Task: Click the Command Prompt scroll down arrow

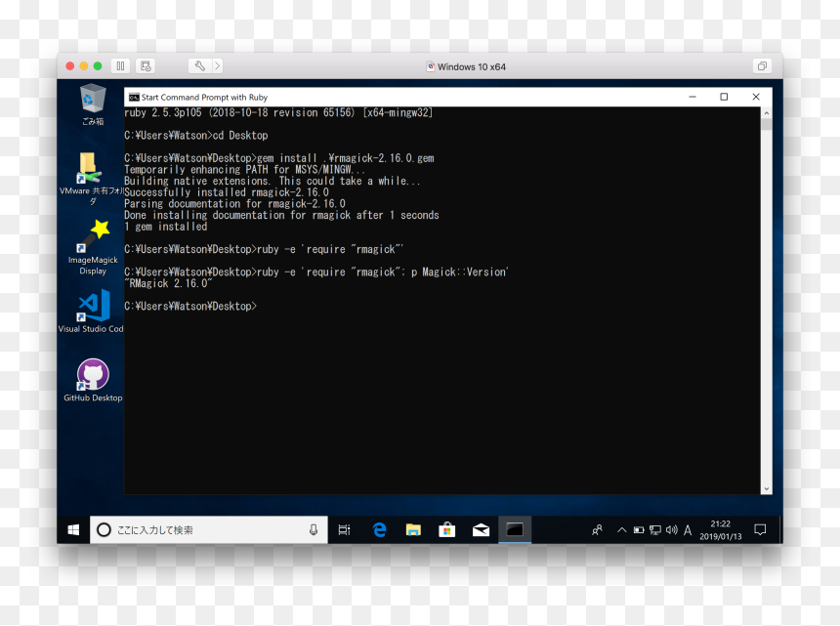Action: pos(767,488)
